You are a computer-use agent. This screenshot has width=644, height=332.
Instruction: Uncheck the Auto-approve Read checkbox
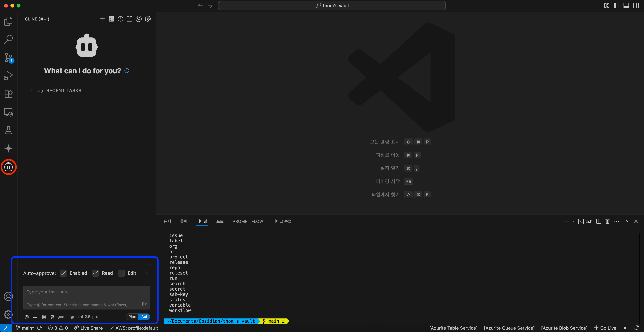(96, 273)
